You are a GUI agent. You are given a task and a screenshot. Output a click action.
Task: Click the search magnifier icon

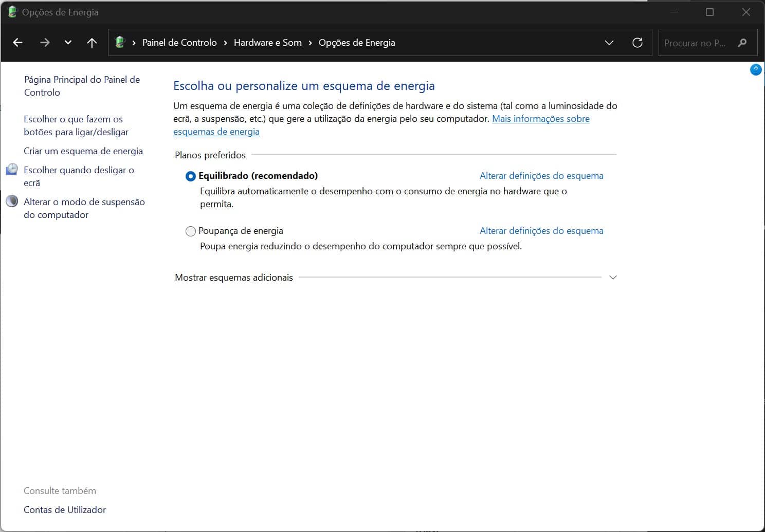[742, 43]
